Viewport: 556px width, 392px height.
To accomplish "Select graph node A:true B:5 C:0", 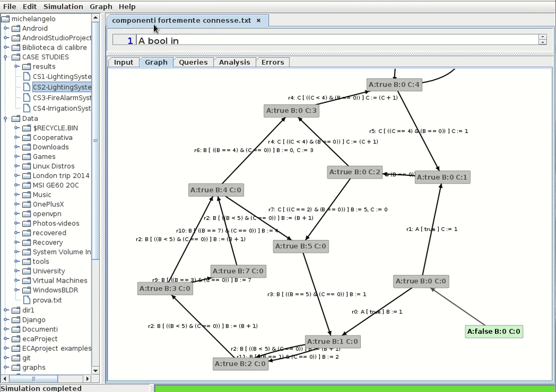I will 301,247.
